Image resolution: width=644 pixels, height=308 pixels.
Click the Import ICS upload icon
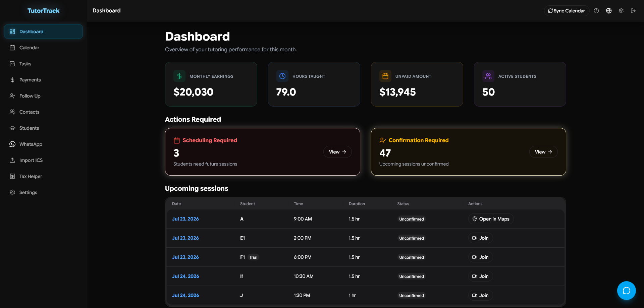tap(12, 160)
